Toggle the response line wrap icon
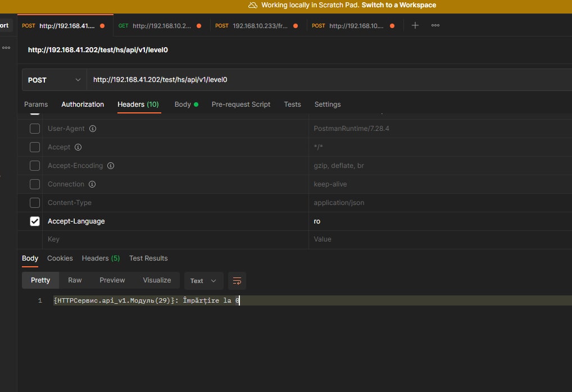This screenshot has width=572, height=392. 237,281
